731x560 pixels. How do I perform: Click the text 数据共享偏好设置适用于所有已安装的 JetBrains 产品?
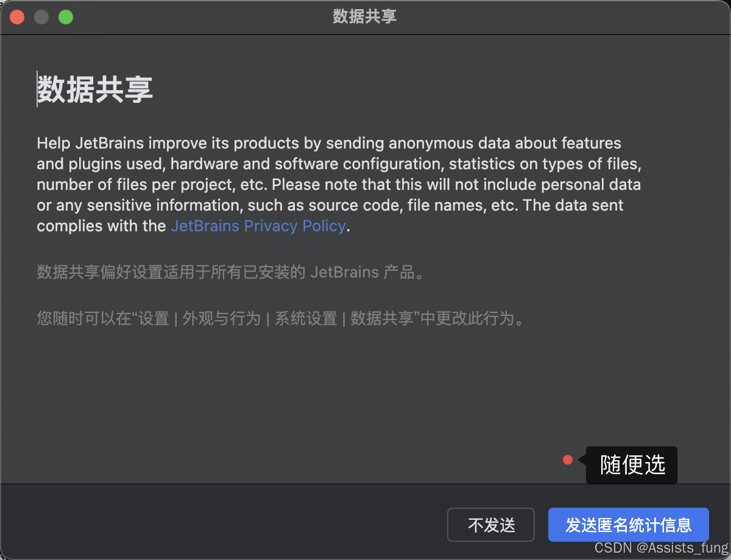point(230,271)
